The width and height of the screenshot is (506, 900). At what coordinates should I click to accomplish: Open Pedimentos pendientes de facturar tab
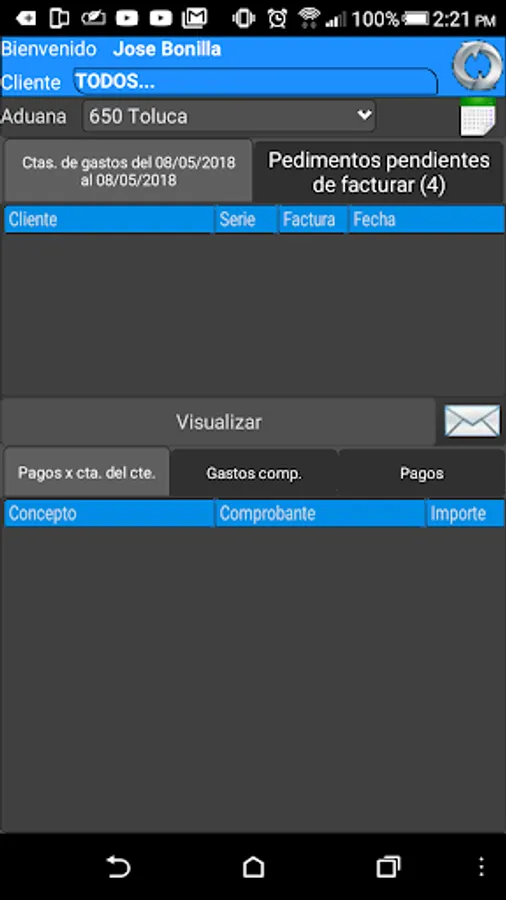point(379,172)
